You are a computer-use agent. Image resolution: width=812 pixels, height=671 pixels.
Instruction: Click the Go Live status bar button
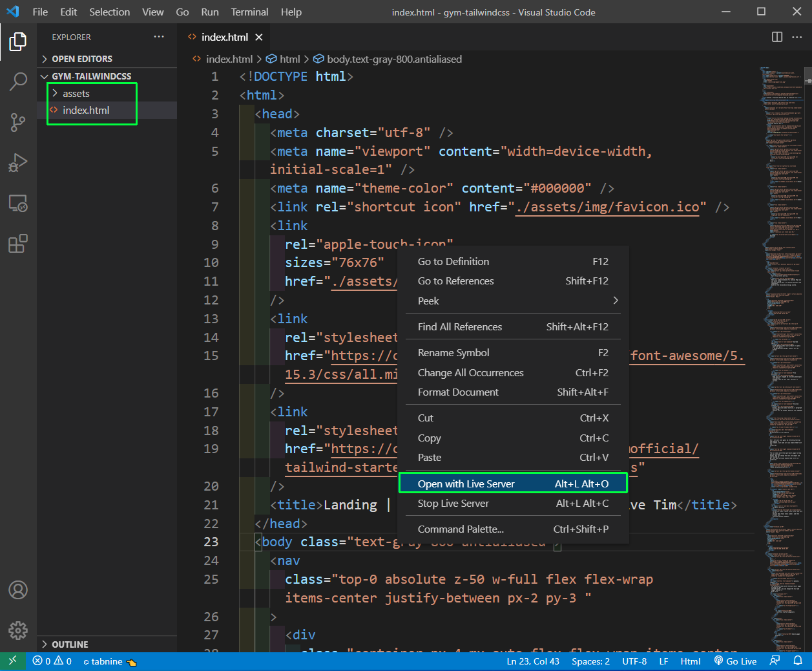click(735, 661)
